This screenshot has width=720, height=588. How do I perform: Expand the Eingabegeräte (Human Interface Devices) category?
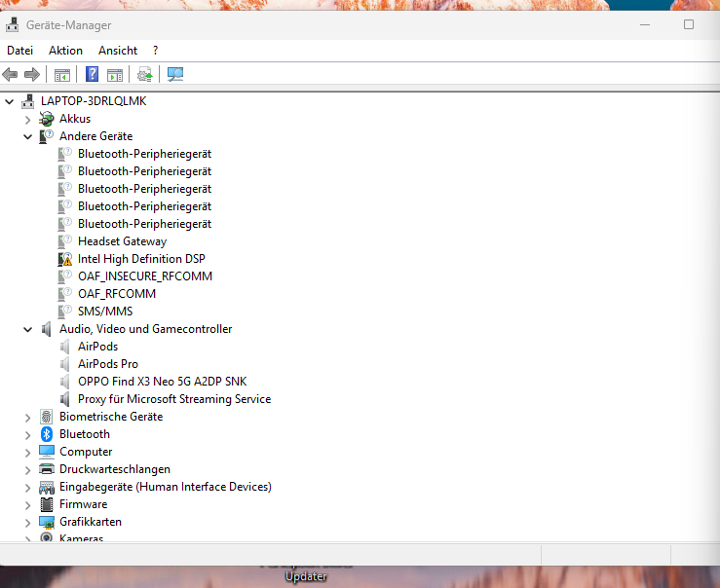[x=27, y=488]
